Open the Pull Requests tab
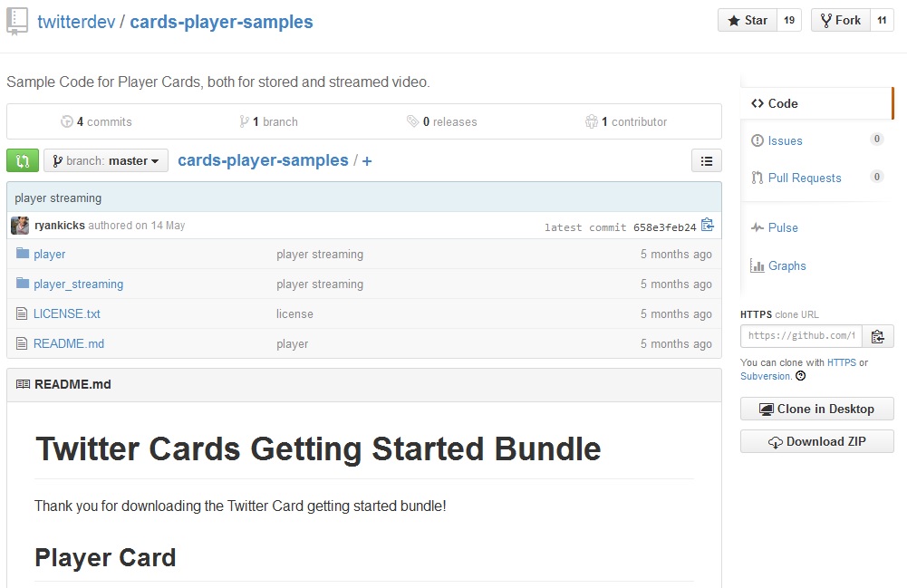 (804, 178)
